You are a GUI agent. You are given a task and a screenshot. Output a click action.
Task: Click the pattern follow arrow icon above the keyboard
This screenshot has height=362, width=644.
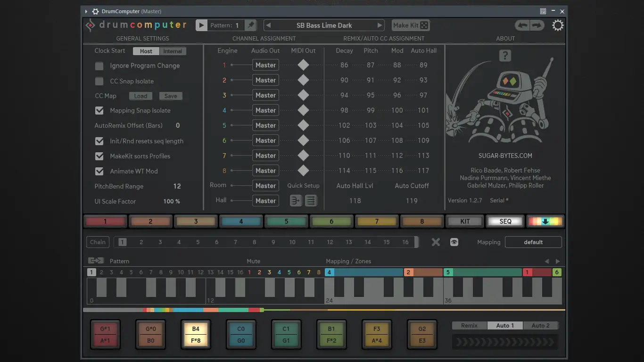(96, 261)
